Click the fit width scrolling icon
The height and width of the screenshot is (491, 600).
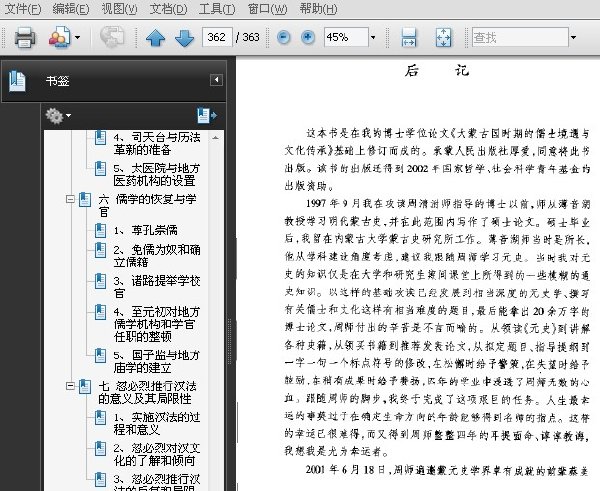[409, 38]
